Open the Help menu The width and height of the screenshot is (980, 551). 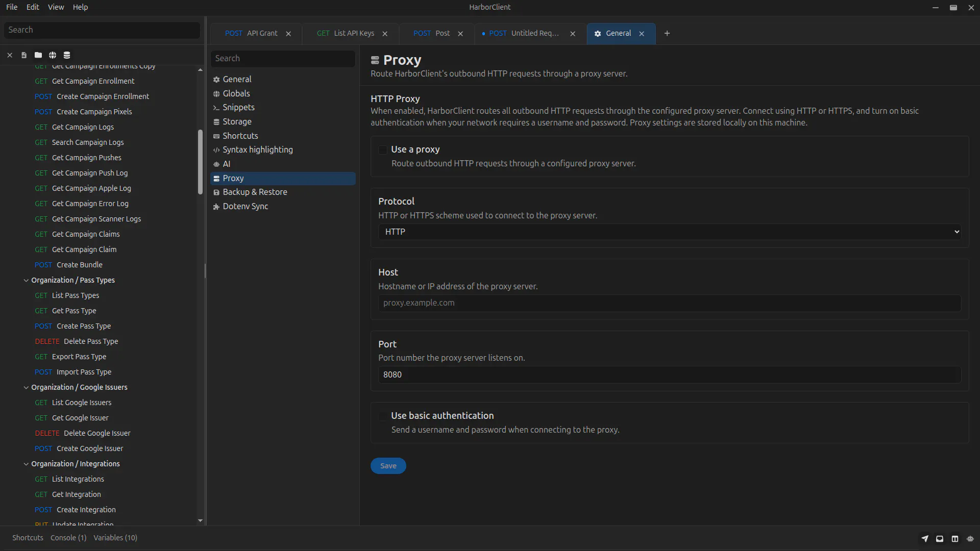80,7
